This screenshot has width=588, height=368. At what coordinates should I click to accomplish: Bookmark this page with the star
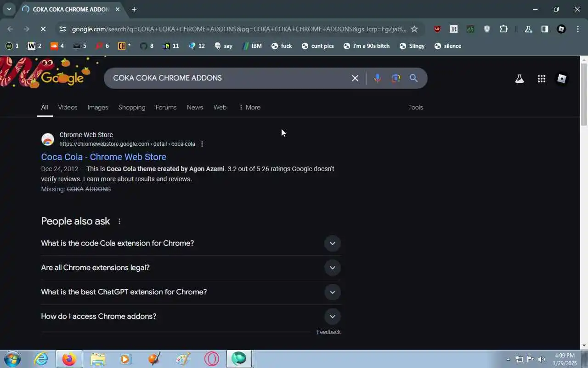[414, 29]
